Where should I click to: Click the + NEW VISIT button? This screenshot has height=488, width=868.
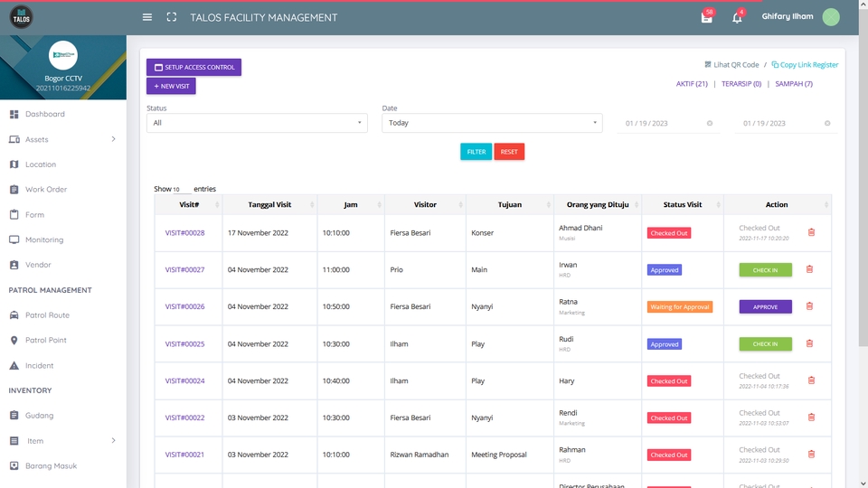171,86
